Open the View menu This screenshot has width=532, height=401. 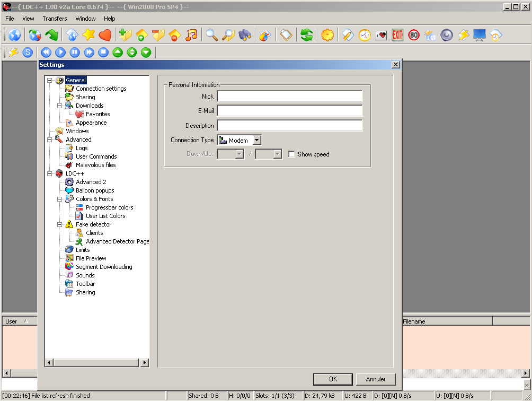pyautogui.click(x=28, y=19)
